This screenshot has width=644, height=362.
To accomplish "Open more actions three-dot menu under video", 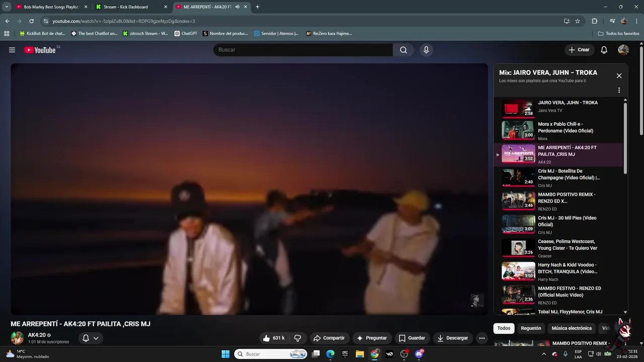I will (482, 338).
